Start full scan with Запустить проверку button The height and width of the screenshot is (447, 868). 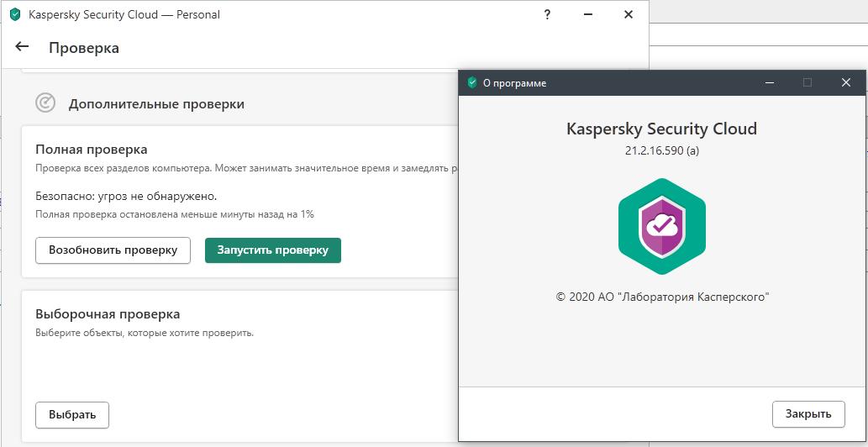pyautogui.click(x=273, y=250)
